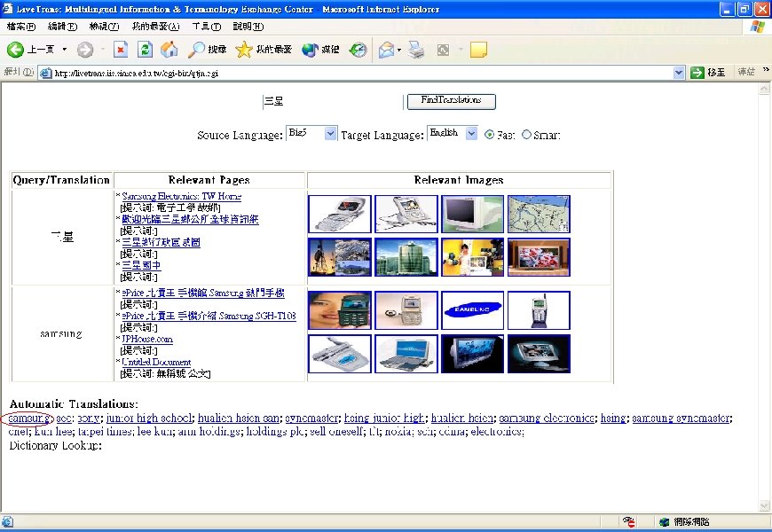Click the network zone icon in status bar

tap(664, 521)
